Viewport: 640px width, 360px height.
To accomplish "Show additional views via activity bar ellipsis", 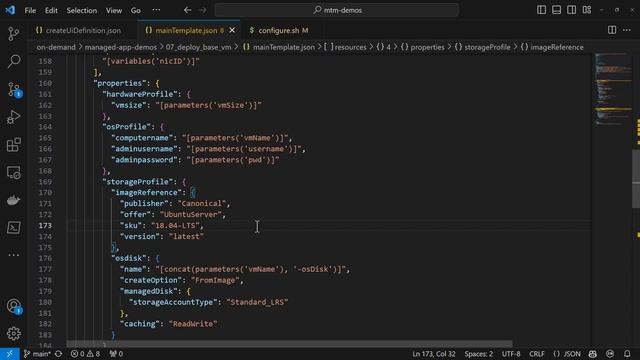I will [x=14, y=255].
